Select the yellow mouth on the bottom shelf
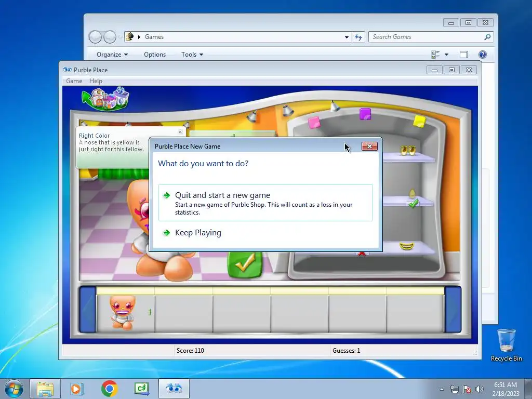The image size is (532, 399). coord(406,246)
